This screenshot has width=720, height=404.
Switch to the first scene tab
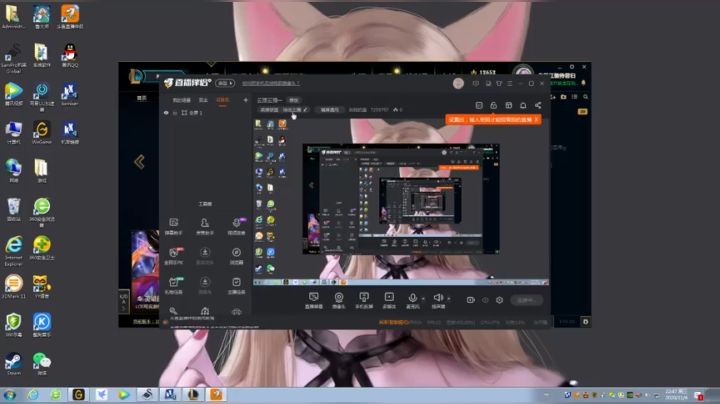[181, 100]
